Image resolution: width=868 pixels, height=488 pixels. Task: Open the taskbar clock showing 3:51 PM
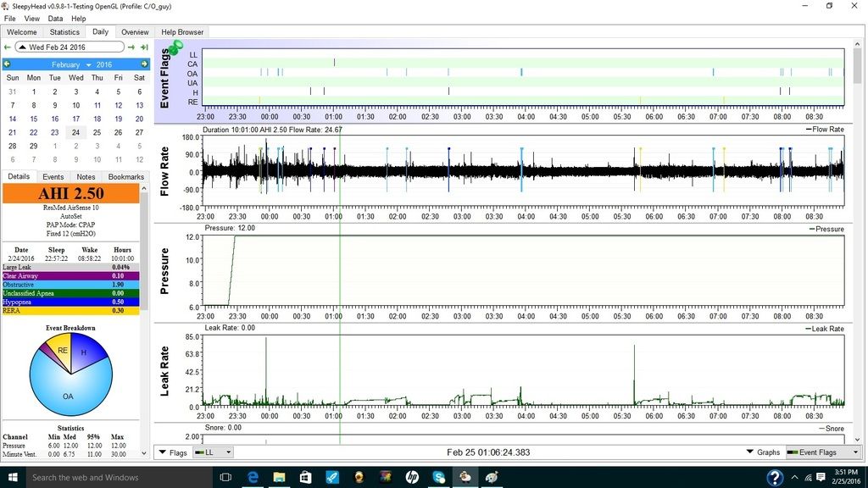point(847,477)
